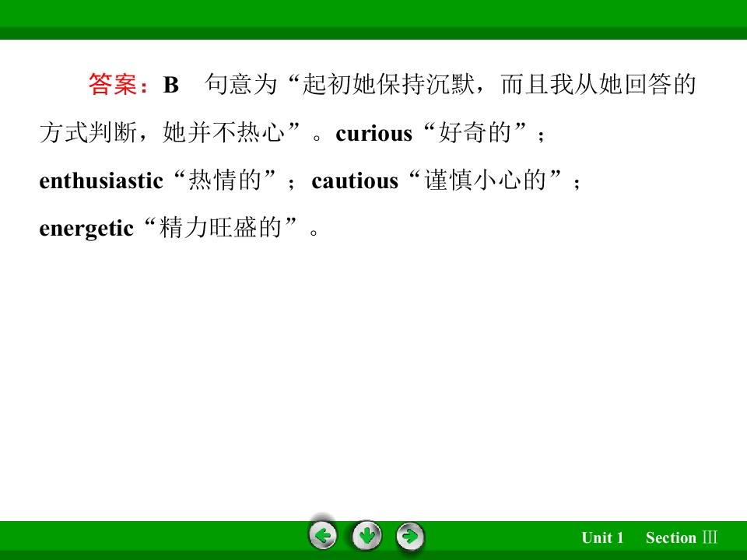The height and width of the screenshot is (560, 747).
Task: Click the bold answer letter B
Action: (171, 85)
